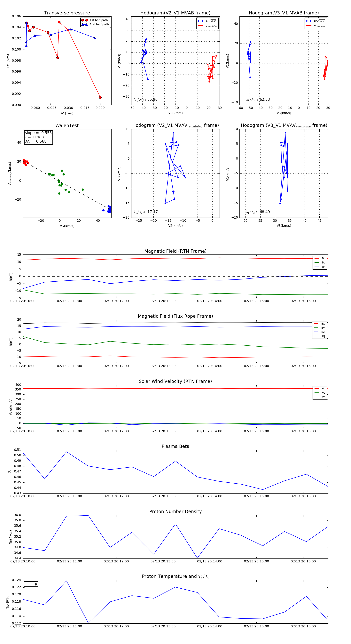Image resolution: width=351 pixels, height=644 pixels.
Task: Select the 'Tp' legend entry
Action: (31, 584)
